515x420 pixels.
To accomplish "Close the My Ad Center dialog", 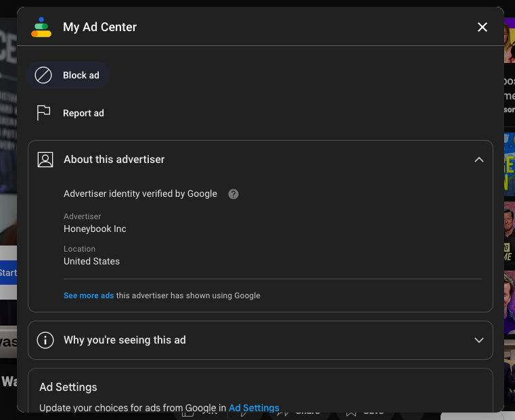I will (482, 27).
